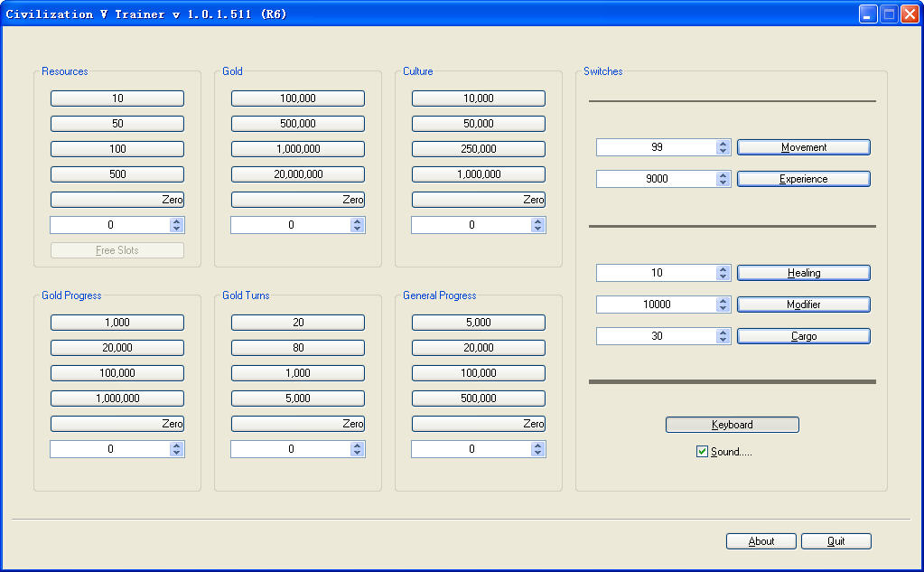Screen dimensions: 924x572
Task: Apply the Modifier switch button
Action: tap(804, 305)
